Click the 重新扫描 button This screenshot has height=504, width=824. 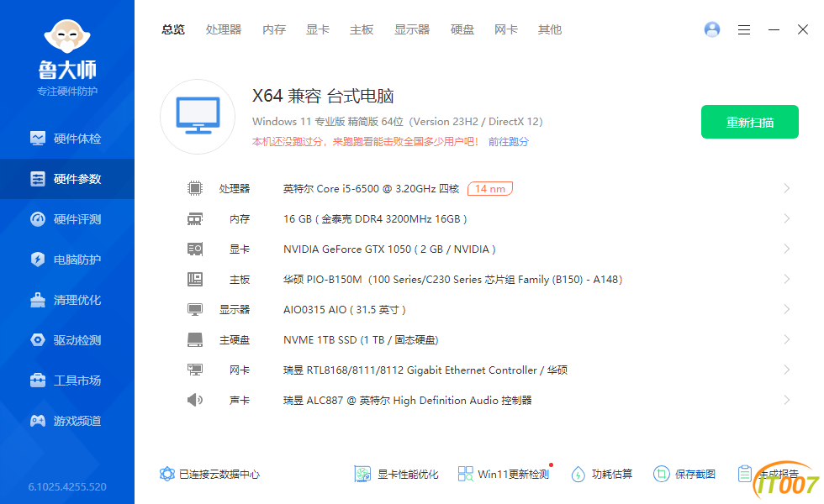click(x=750, y=122)
